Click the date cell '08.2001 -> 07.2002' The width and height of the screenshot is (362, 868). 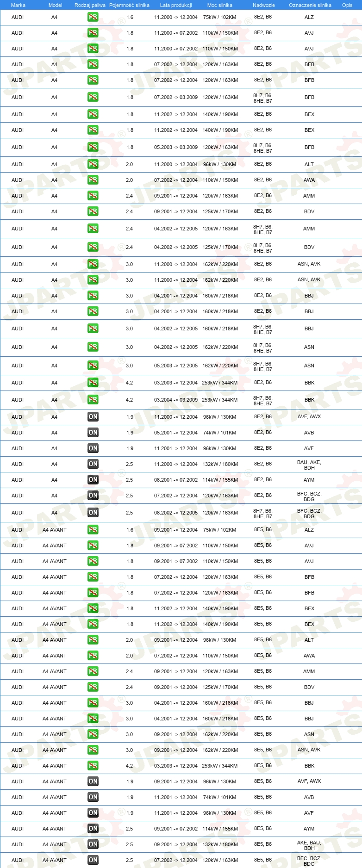click(x=176, y=480)
